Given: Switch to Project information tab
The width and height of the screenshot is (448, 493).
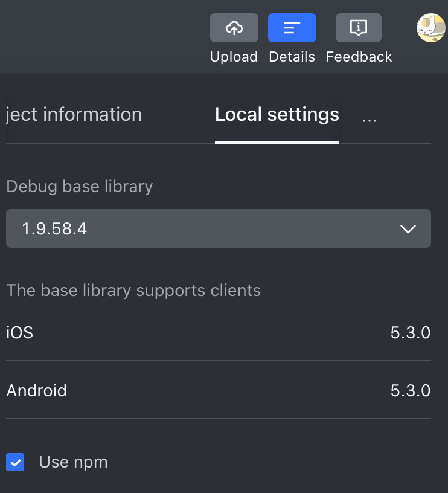Looking at the screenshot, I should (74, 114).
